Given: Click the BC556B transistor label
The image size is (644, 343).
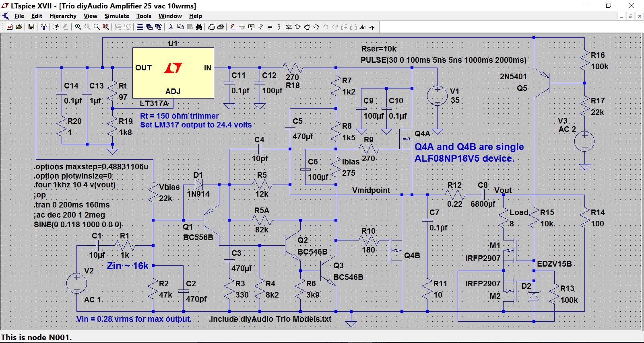Looking at the screenshot, I should (x=198, y=237).
